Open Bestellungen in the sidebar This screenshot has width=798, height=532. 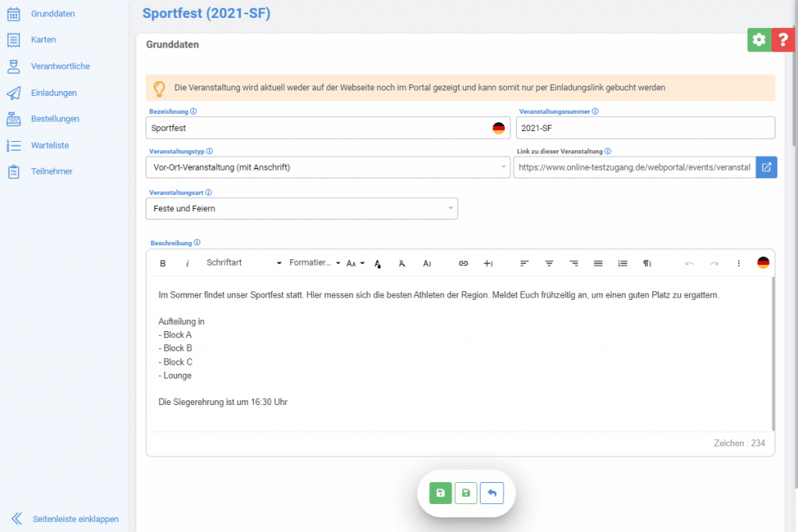point(55,119)
